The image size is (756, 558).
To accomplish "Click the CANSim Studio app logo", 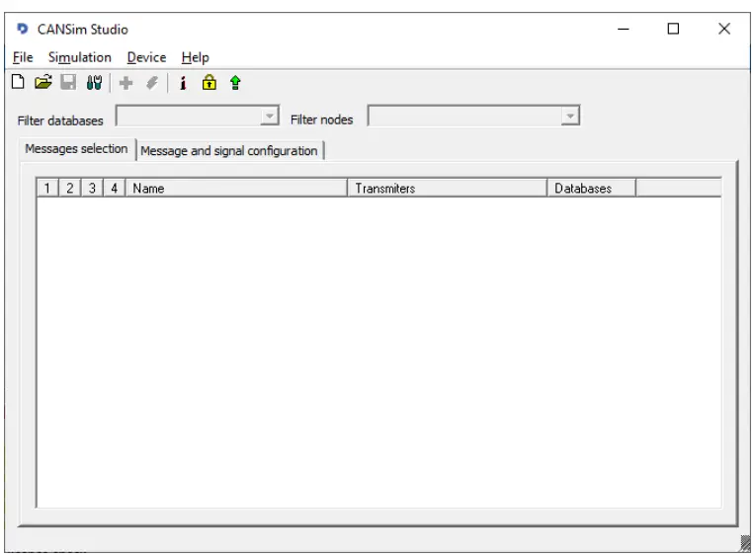I will click(22, 29).
